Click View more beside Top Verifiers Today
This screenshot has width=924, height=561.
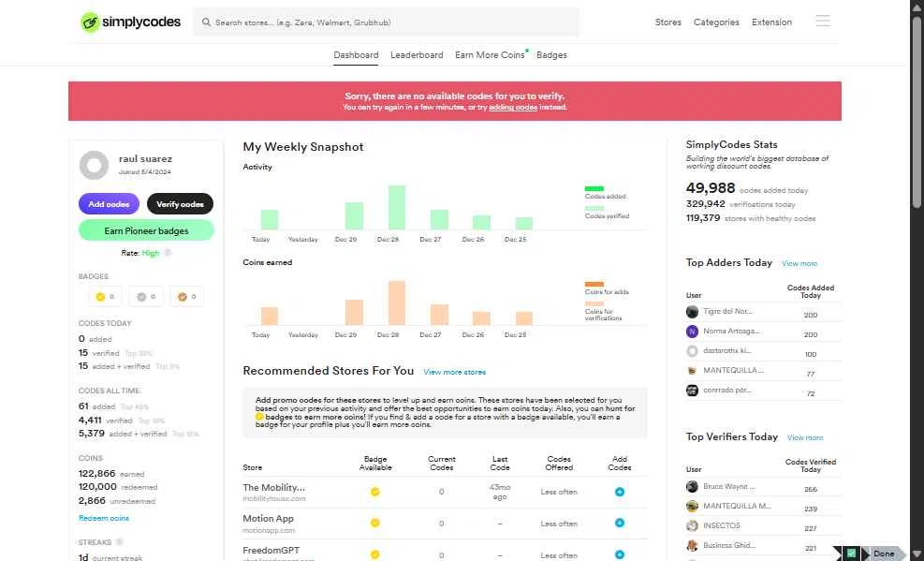805,437
